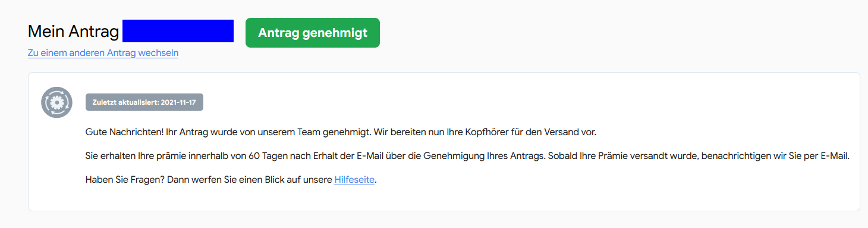Click the phrase benachrichtigen wir Sie per E-Mail

[776, 156]
